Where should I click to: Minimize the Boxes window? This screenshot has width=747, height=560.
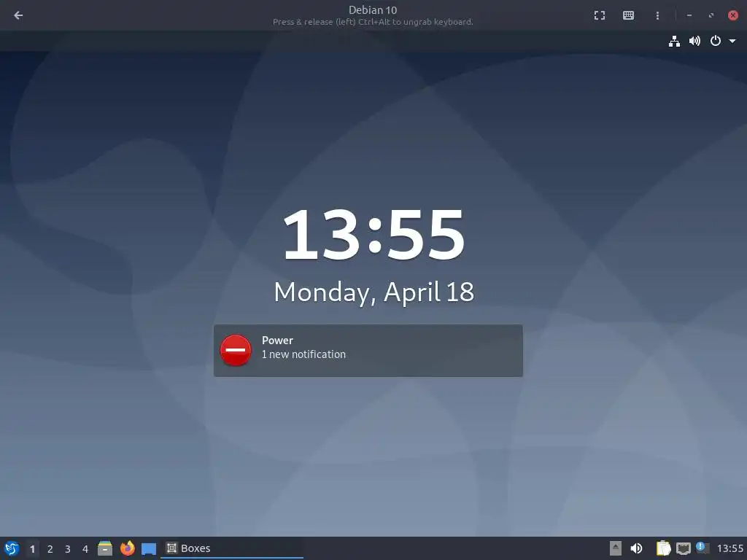[689, 15]
